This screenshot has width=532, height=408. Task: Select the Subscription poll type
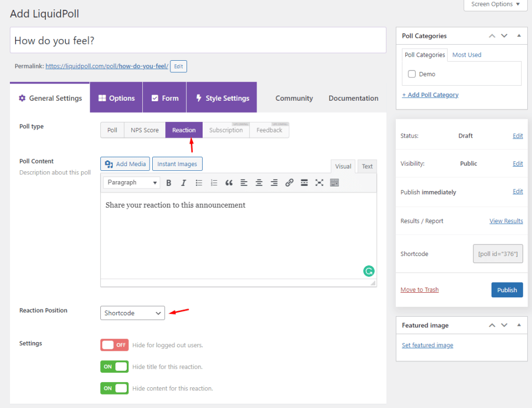pos(226,130)
